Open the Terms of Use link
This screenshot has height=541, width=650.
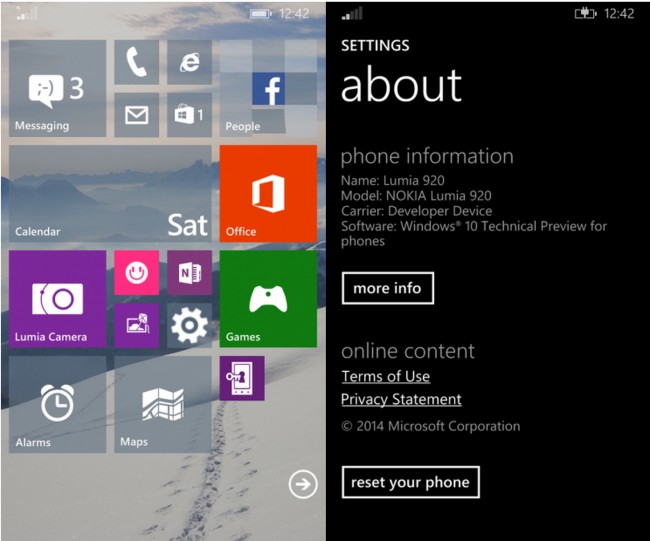click(386, 376)
